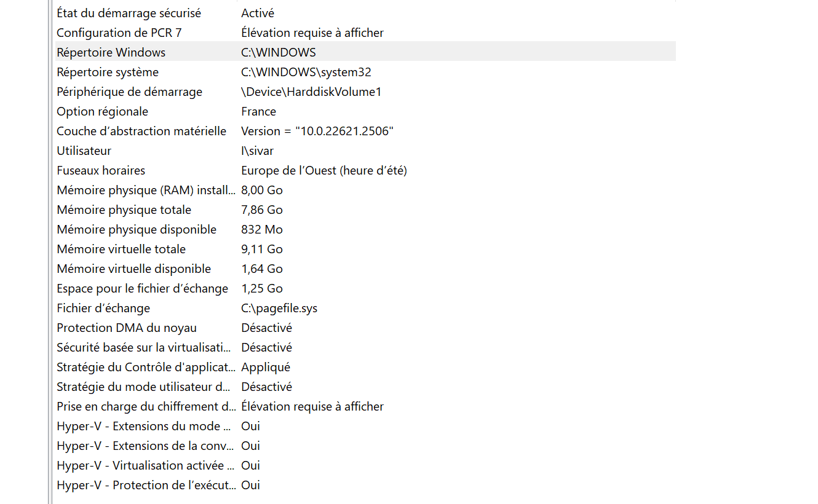Viewport: 818px width, 504px height.
Task: Click the "9,11 Go" virtual memory value
Action: [x=262, y=249]
